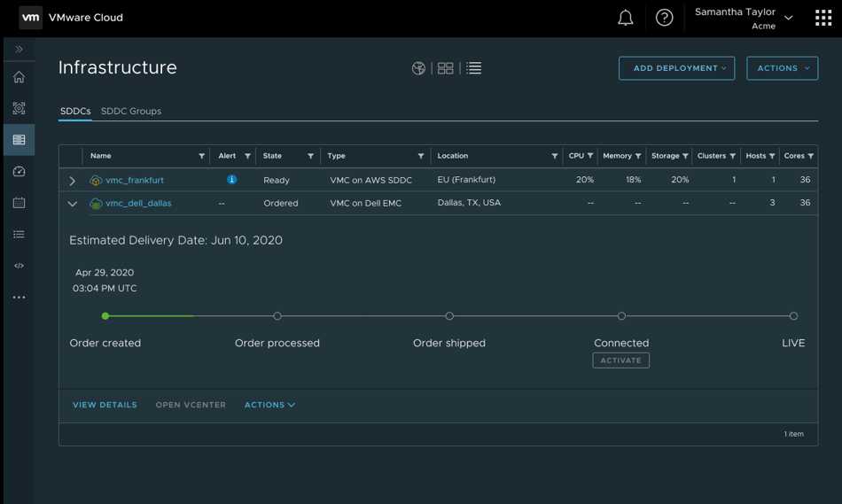Filter the Alert column
Viewport: 842px width, 504px height.
tap(247, 156)
